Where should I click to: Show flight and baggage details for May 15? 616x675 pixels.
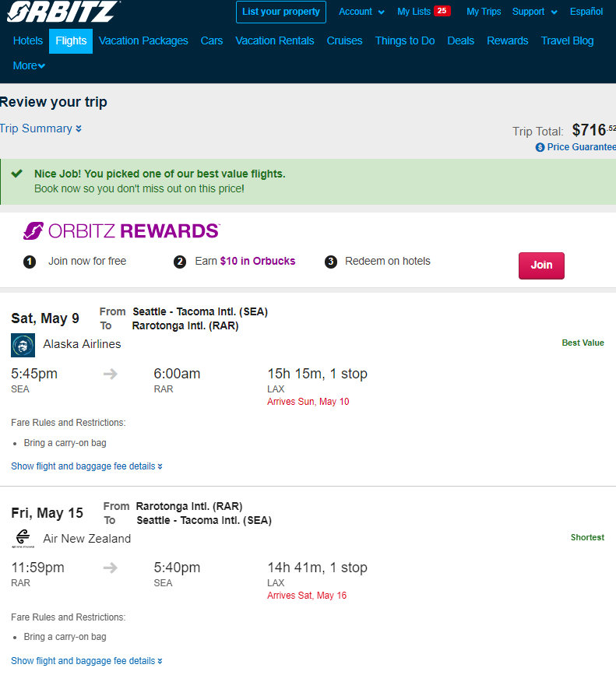click(x=86, y=661)
